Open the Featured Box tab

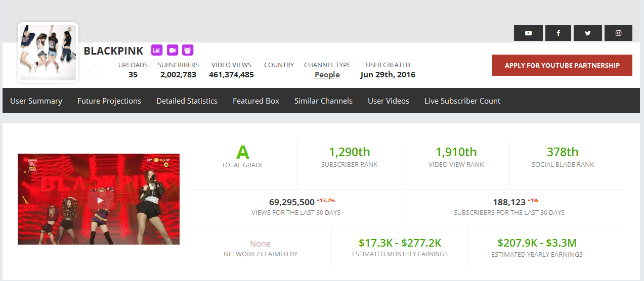[256, 101]
